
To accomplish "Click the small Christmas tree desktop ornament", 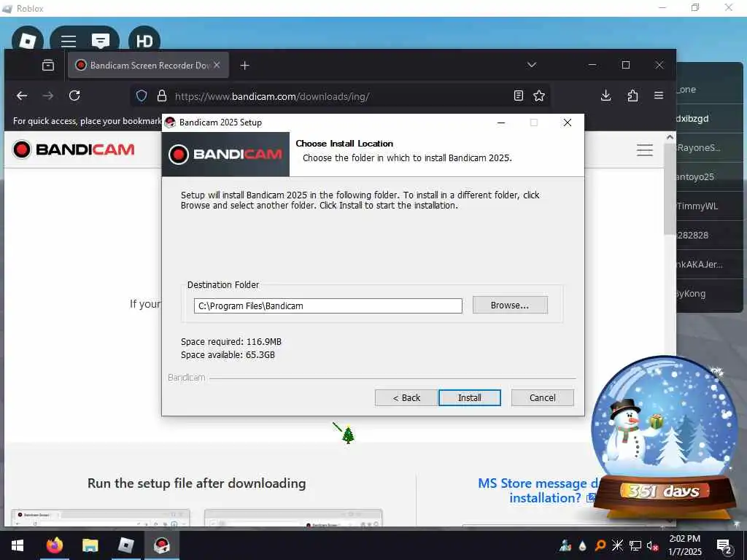I will point(348,435).
